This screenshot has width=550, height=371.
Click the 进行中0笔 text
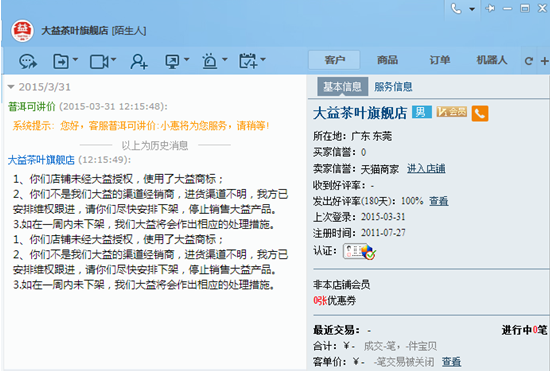524,330
